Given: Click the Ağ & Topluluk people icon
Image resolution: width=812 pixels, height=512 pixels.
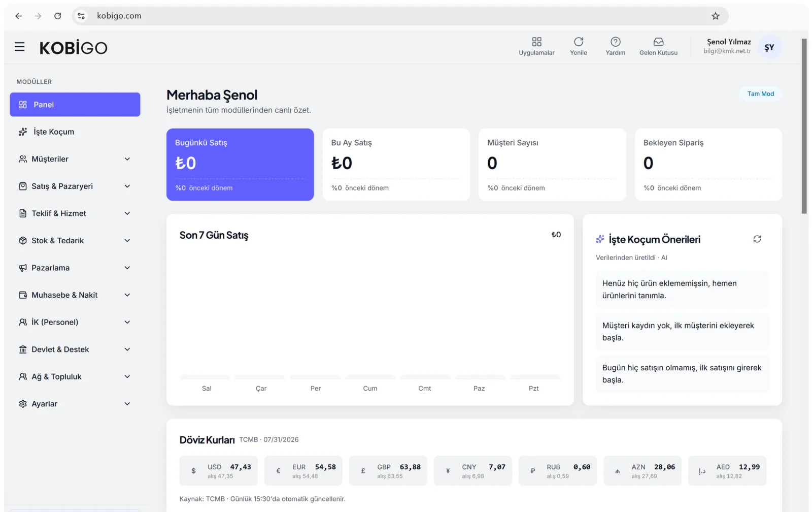Looking at the screenshot, I should pyautogui.click(x=23, y=376).
